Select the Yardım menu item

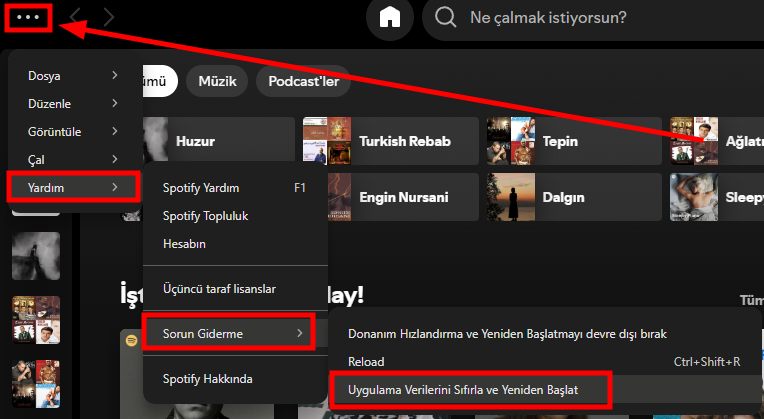75,187
